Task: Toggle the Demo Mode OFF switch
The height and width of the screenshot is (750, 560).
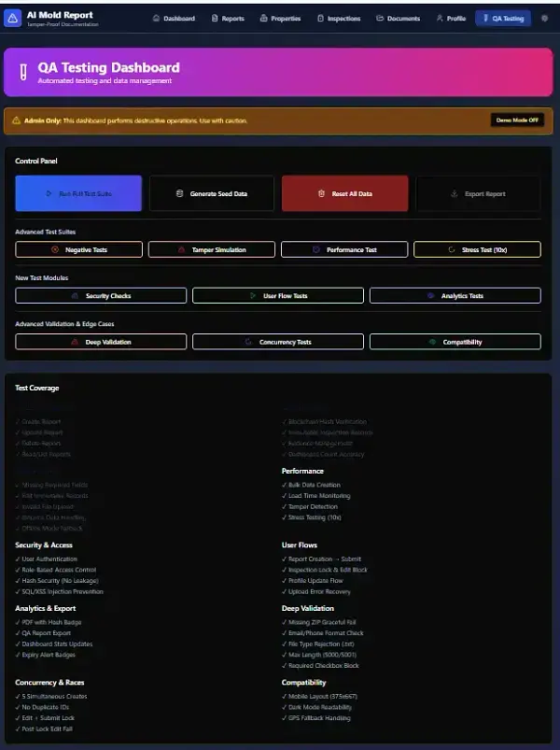Action: click(x=516, y=120)
